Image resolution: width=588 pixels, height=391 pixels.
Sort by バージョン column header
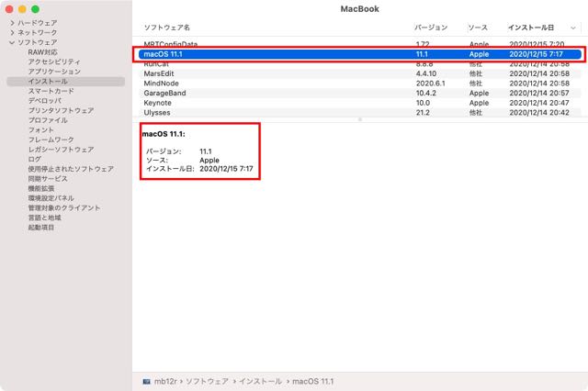(431, 28)
